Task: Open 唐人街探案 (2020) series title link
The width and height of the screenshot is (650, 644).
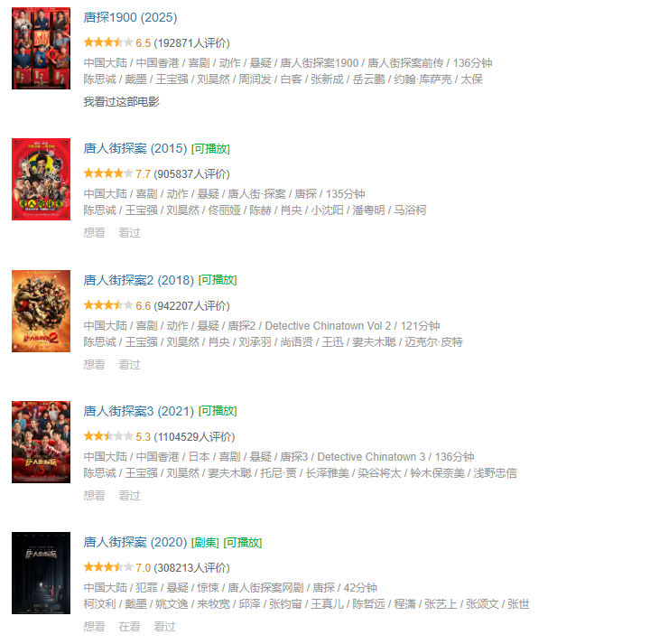Action: tap(135, 543)
